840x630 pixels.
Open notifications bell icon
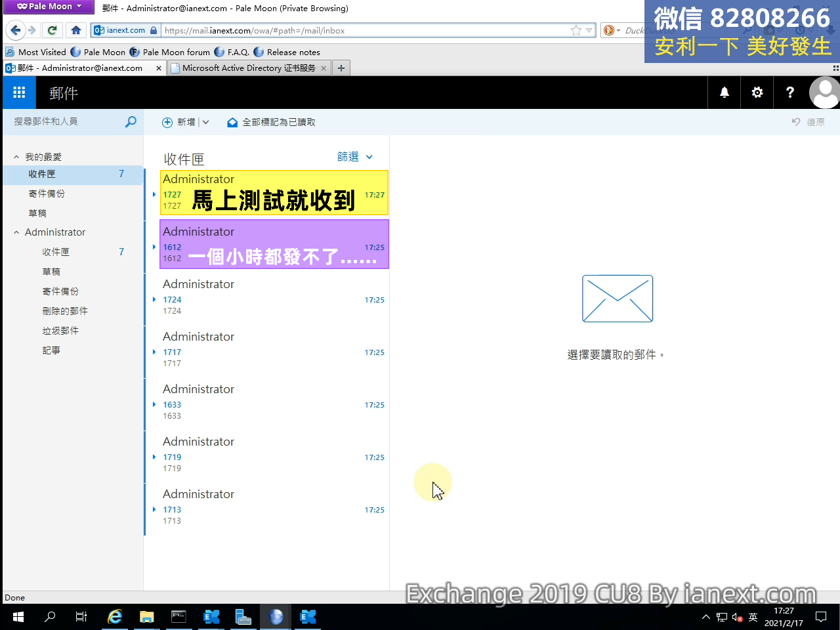point(724,93)
